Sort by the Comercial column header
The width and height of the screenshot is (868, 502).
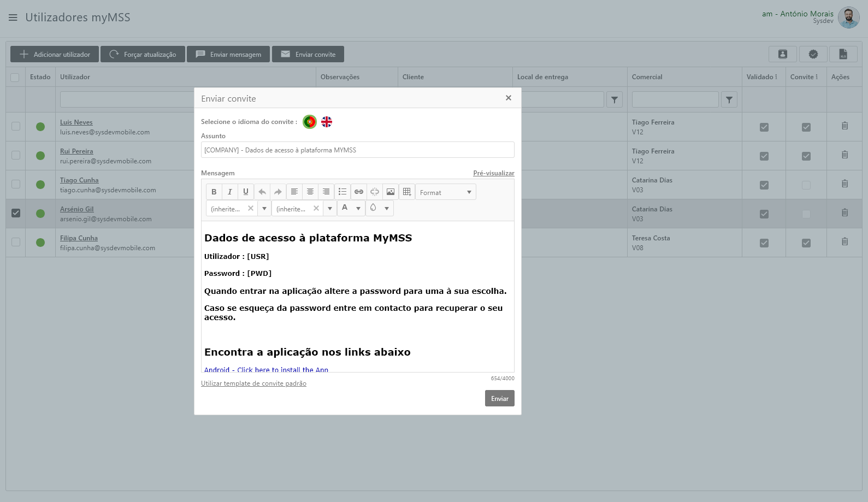pos(647,77)
